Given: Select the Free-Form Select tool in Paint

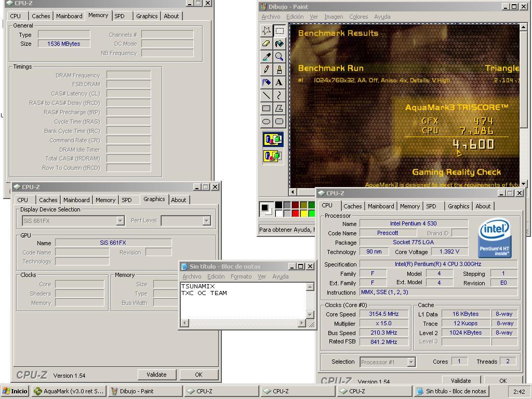Looking at the screenshot, I should click(x=267, y=31).
